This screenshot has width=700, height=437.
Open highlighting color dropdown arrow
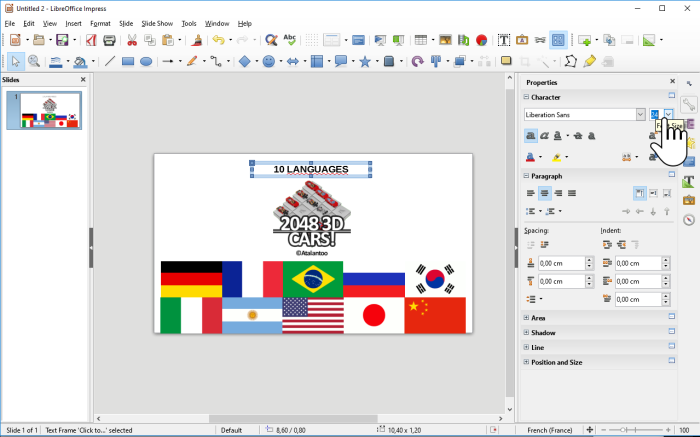(x=567, y=157)
